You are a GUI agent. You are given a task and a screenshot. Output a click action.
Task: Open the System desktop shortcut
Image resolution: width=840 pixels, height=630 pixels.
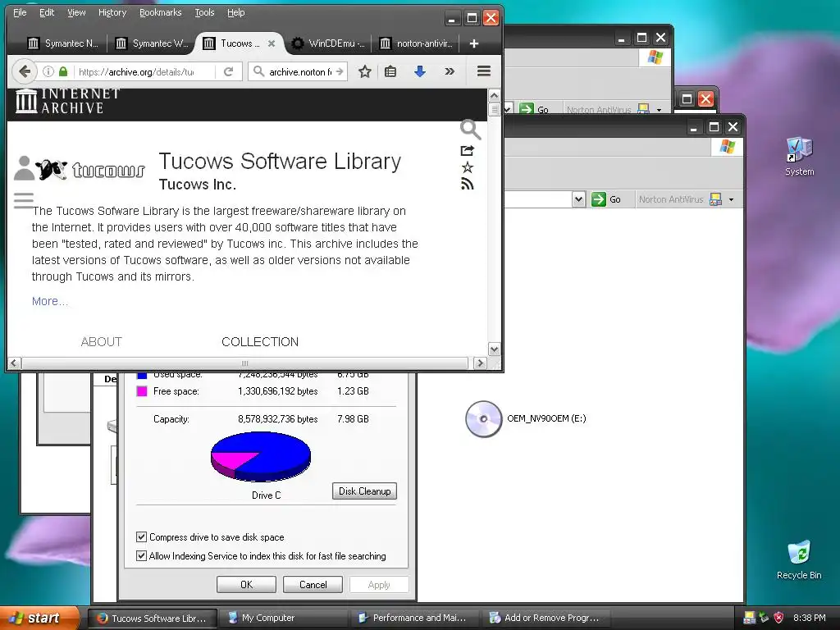[x=799, y=157]
